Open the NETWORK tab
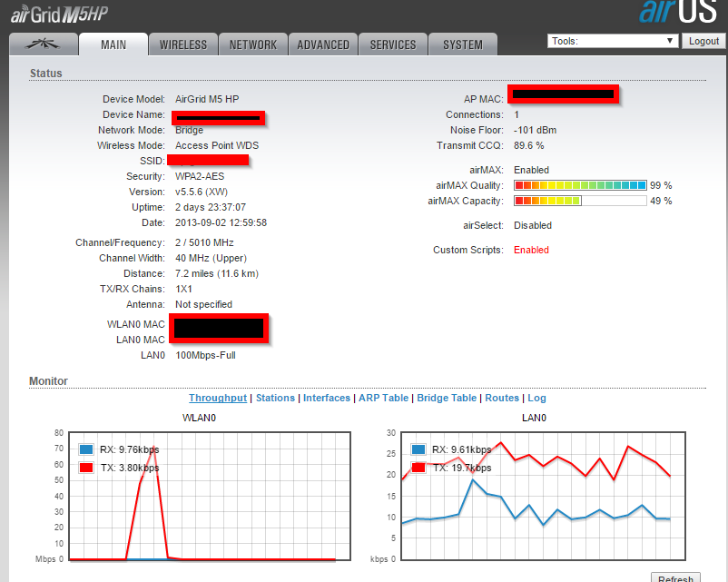728x582 pixels. tap(253, 44)
